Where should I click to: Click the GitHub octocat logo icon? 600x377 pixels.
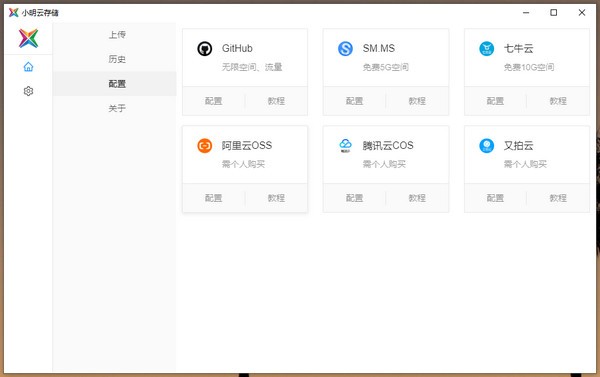point(205,49)
